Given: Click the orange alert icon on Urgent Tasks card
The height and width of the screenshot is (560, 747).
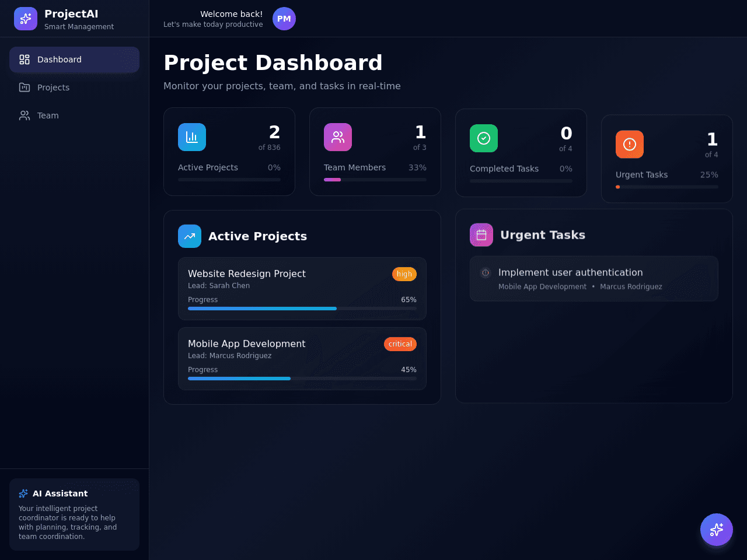Looking at the screenshot, I should coord(630,144).
